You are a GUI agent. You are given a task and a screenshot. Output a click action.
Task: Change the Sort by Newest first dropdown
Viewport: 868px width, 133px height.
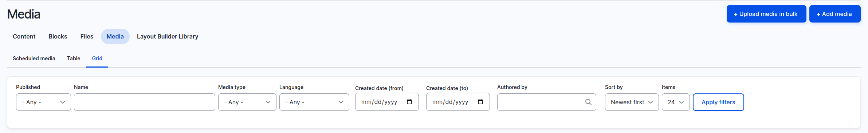point(632,102)
